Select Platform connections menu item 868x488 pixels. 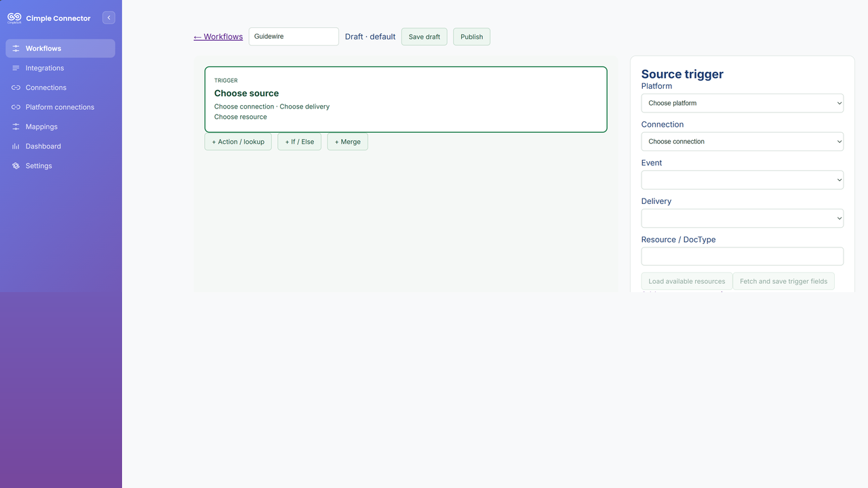[x=60, y=107]
